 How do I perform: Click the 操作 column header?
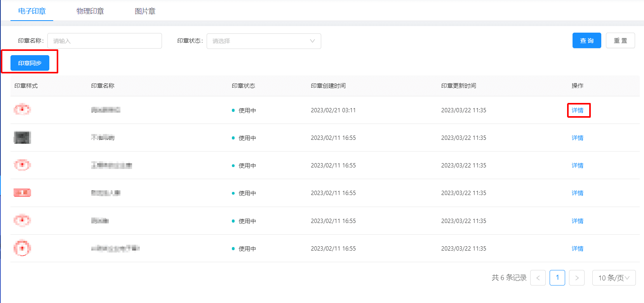pos(578,86)
